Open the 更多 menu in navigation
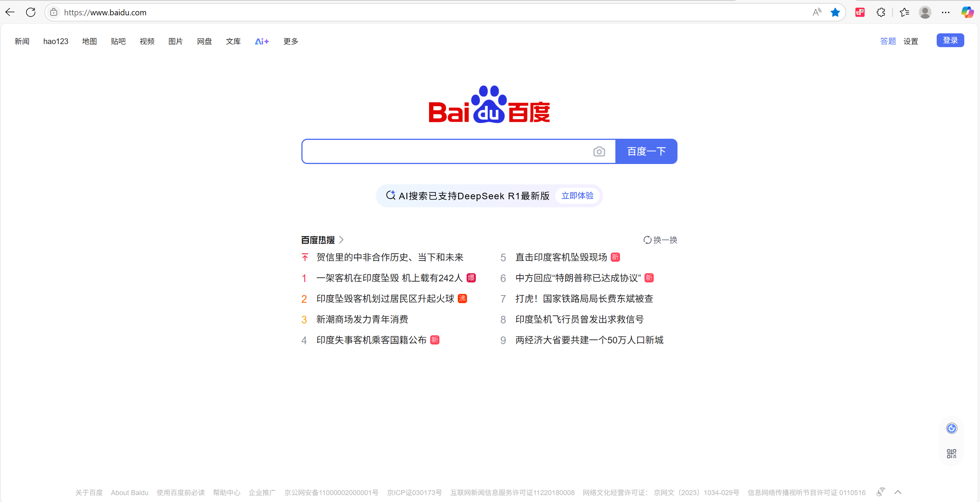Image resolution: width=980 pixels, height=502 pixels. tap(291, 41)
